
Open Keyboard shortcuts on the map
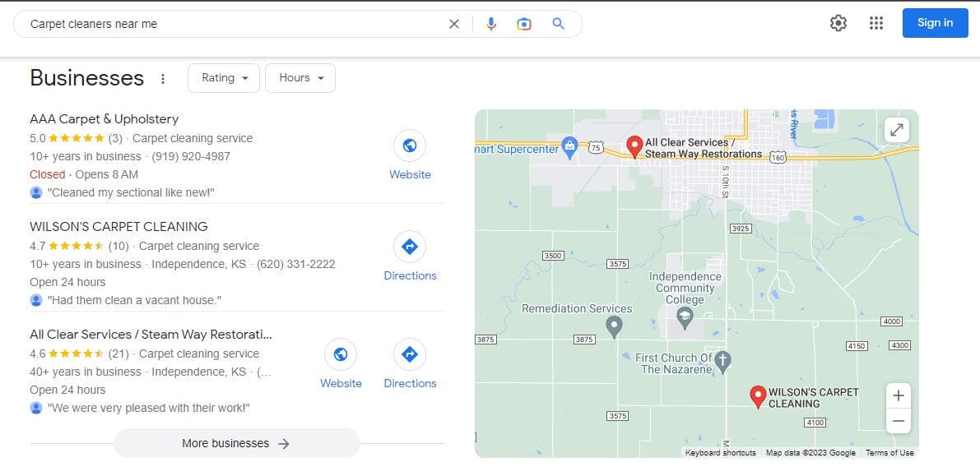coord(720,453)
